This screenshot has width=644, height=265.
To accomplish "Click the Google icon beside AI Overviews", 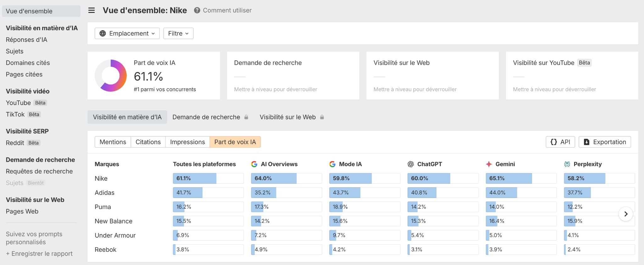I will pos(254,164).
